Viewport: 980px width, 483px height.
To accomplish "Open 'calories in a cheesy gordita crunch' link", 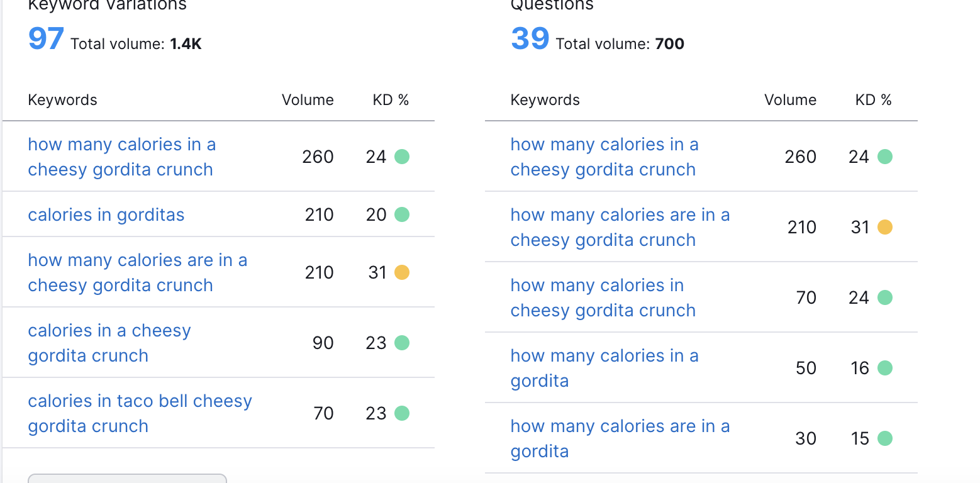I will coord(109,343).
